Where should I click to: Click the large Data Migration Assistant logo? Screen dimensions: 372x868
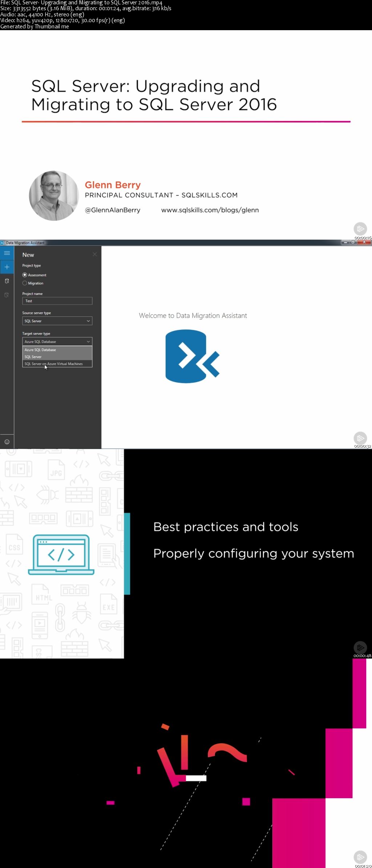point(193,356)
